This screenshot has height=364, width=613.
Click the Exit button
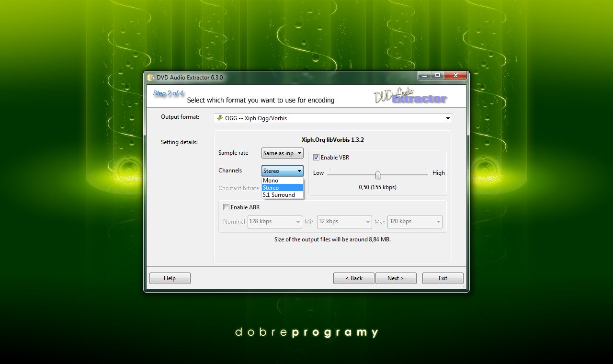pyautogui.click(x=443, y=278)
